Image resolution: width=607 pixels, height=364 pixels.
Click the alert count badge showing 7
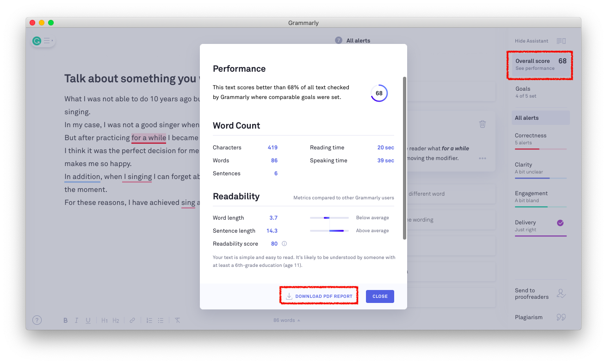point(339,41)
